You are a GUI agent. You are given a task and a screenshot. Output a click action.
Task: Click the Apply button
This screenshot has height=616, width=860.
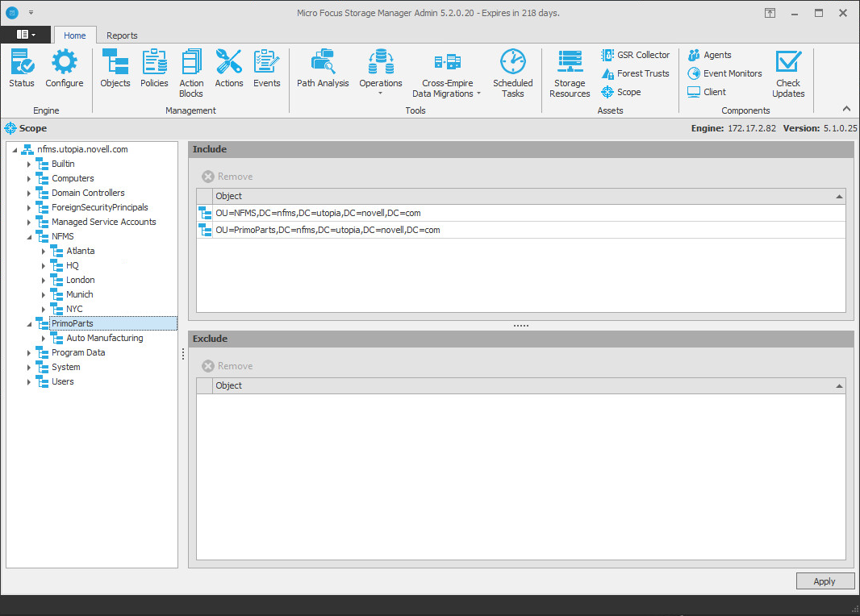825,581
